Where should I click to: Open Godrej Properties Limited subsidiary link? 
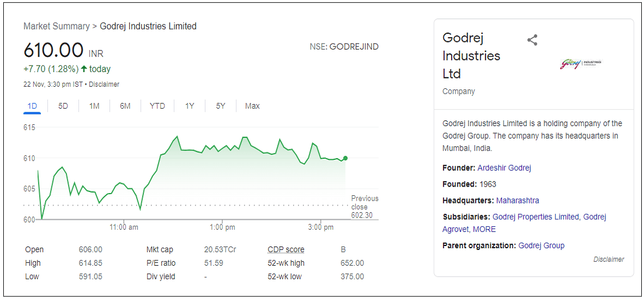(536, 217)
